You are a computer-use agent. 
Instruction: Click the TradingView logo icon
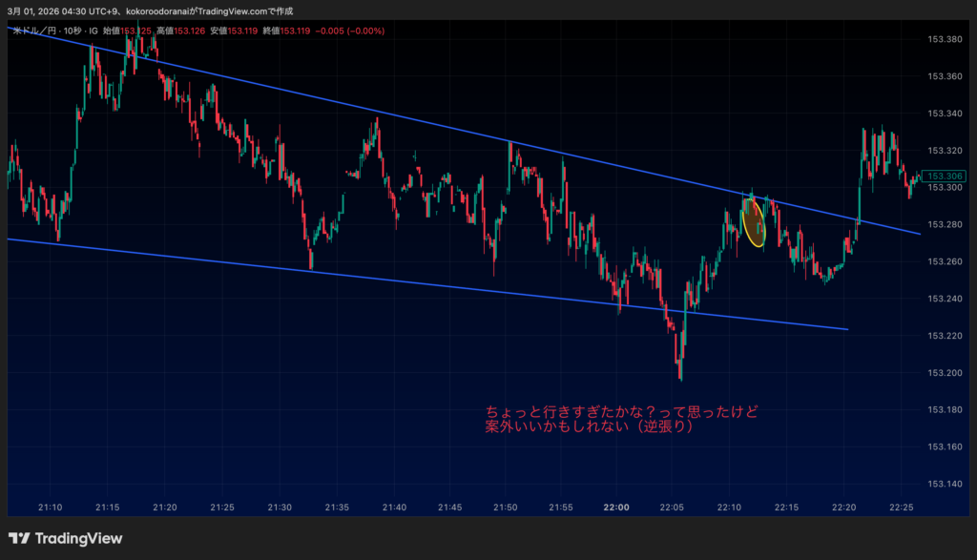point(19,538)
